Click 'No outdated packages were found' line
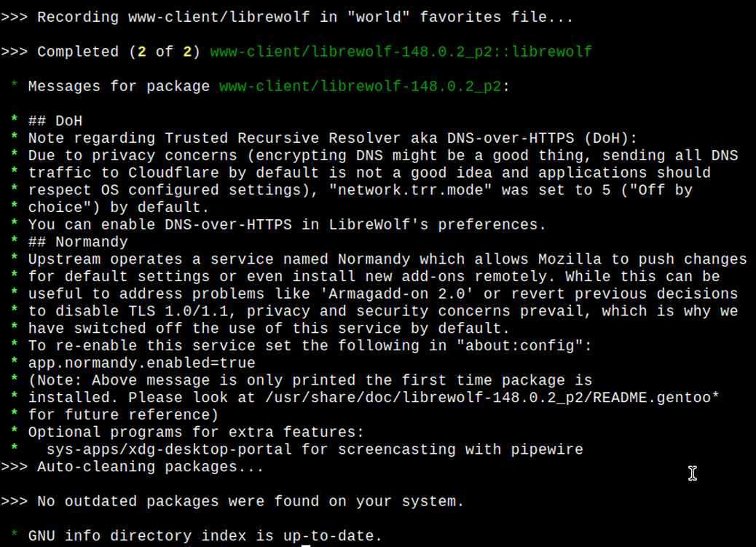Image resolution: width=756 pixels, height=547 pixels. click(232, 501)
